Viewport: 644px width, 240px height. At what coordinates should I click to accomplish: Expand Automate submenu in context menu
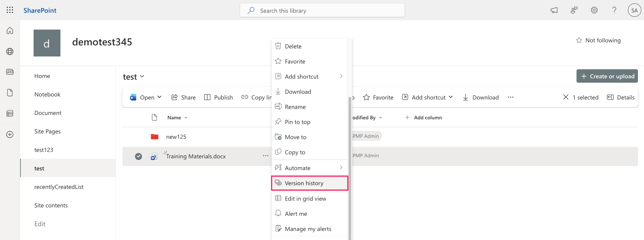coord(341,168)
